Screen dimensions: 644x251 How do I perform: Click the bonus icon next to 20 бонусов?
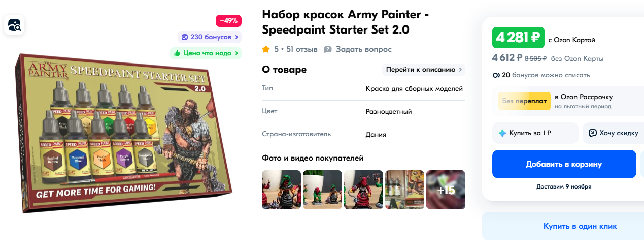click(496, 75)
